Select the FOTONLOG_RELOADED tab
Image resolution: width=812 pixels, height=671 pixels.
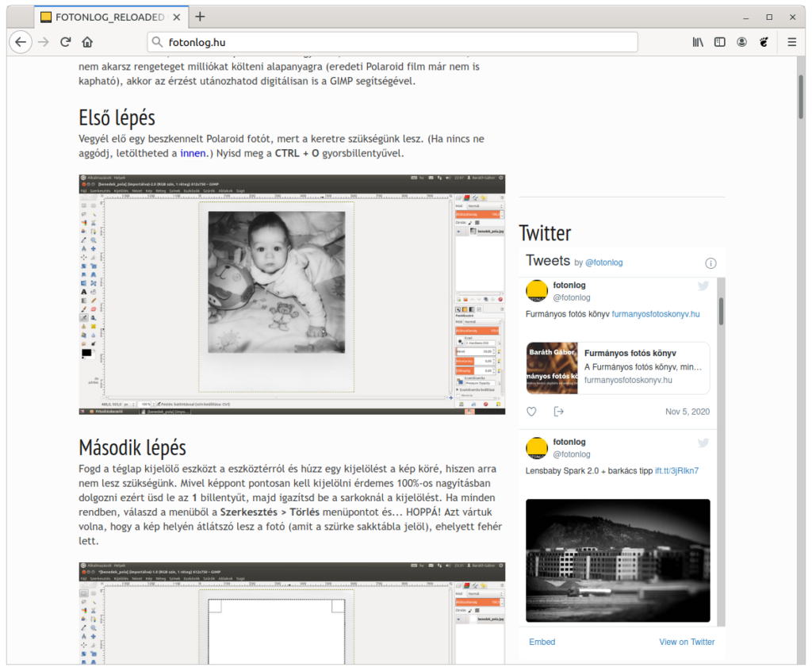[x=111, y=17]
